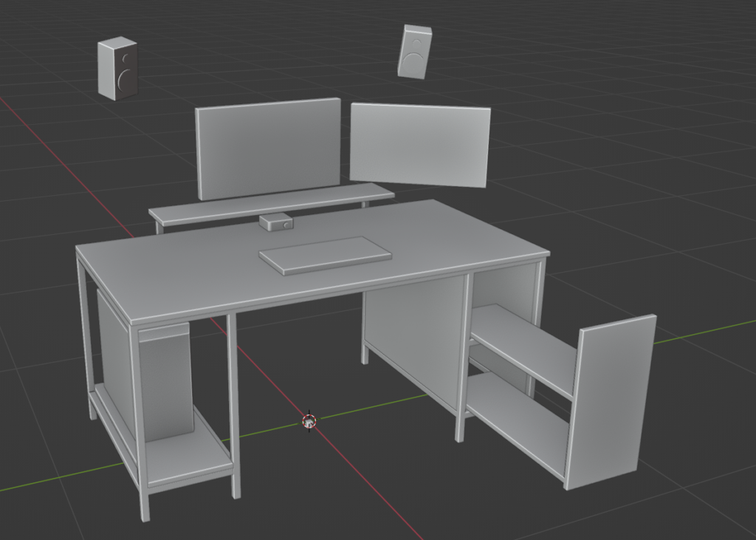Screen dimensions: 756x540
Task: Click the right angled monitor screen
Action: 419,146
